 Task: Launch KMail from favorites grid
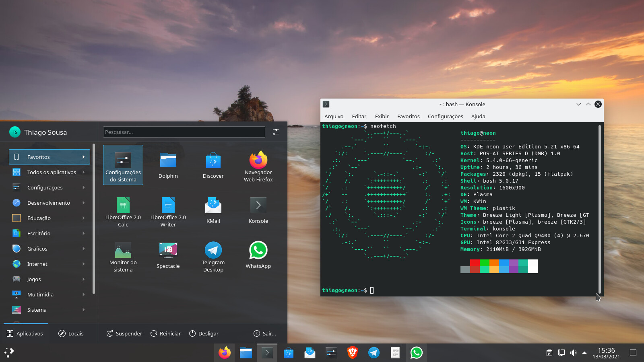[213, 210]
